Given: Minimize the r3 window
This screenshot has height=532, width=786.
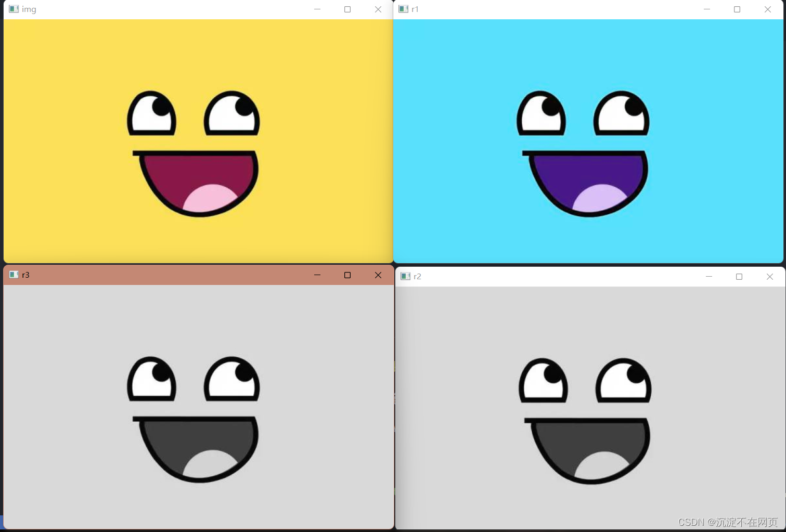Looking at the screenshot, I should (317, 275).
